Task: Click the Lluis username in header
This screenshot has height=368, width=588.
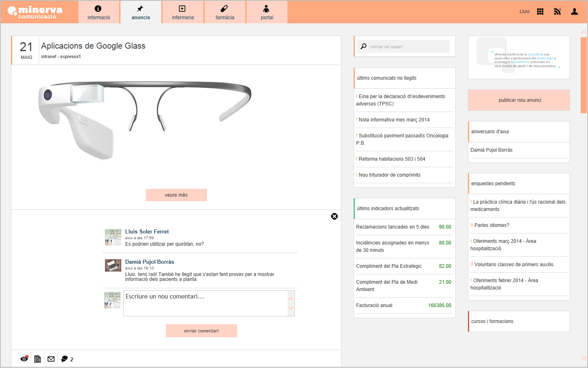Action: pos(524,11)
